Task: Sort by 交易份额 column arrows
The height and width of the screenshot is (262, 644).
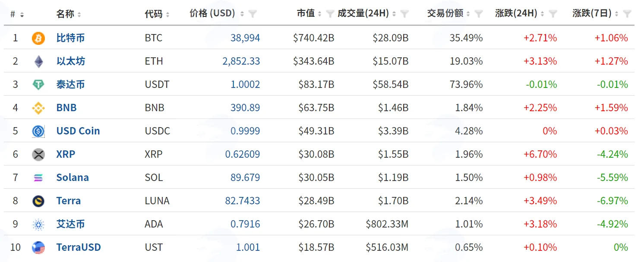Action: pyautogui.click(x=468, y=14)
